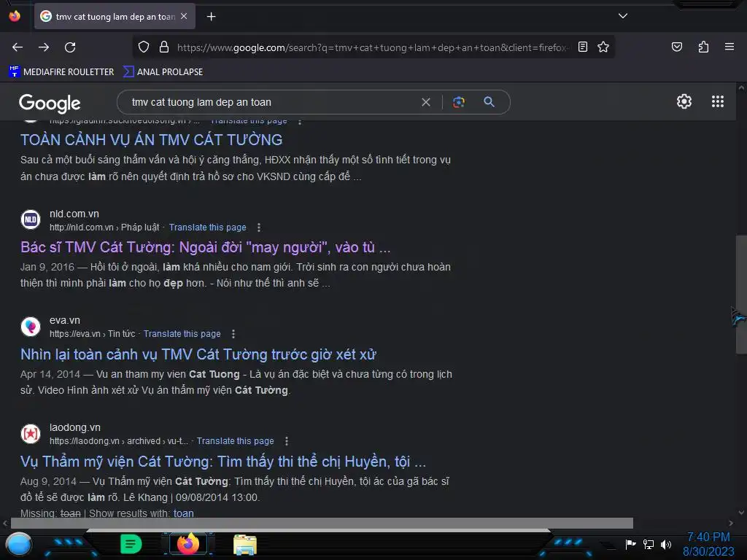Viewport: 747px width, 560px height.
Task: Open MEDIAFIRE ROULETTER bookmark
Action: coord(61,72)
